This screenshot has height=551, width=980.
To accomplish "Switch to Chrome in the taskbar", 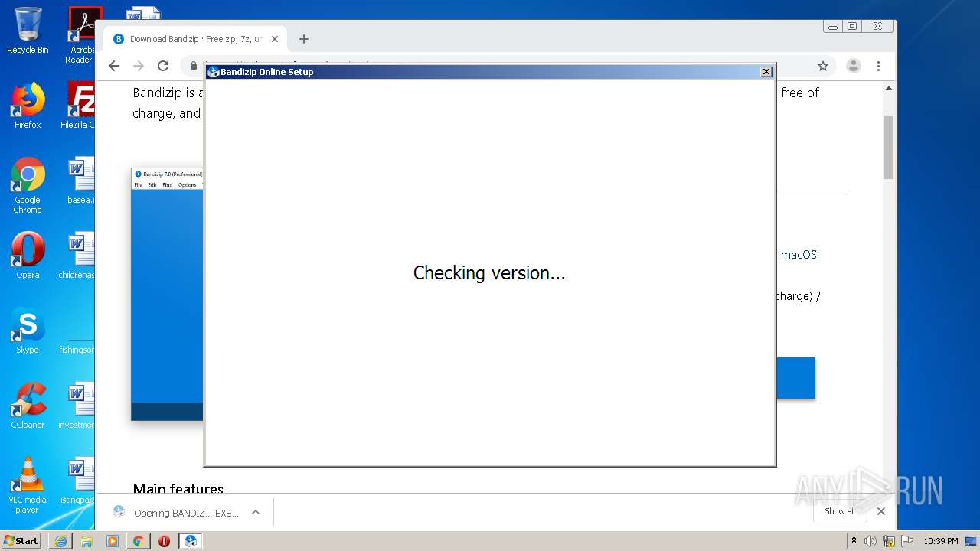I will click(139, 541).
